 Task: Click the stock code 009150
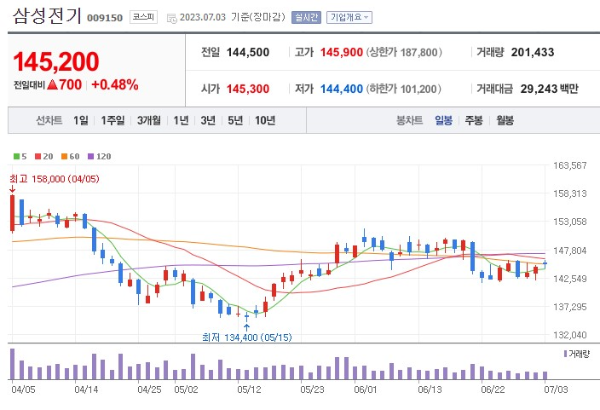point(105,18)
